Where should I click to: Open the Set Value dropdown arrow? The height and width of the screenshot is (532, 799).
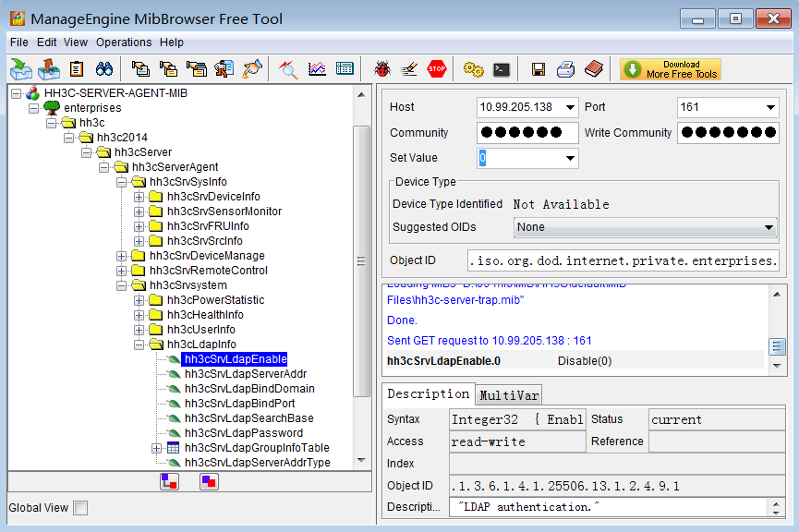570,158
